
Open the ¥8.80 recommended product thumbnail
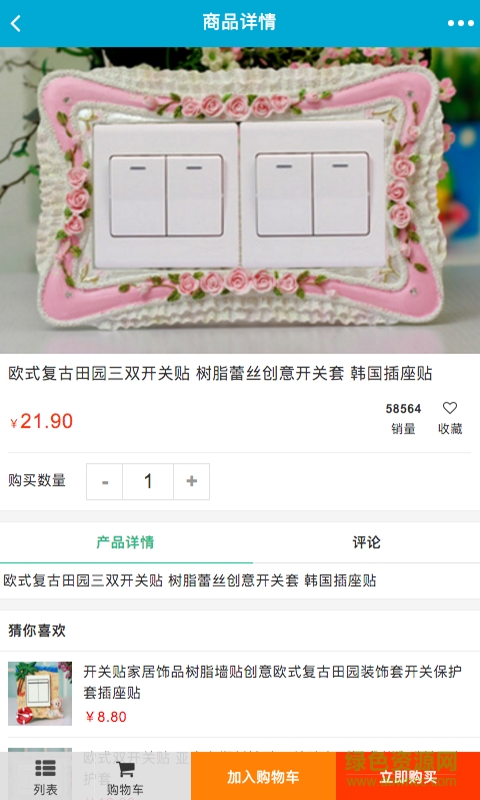coord(40,693)
